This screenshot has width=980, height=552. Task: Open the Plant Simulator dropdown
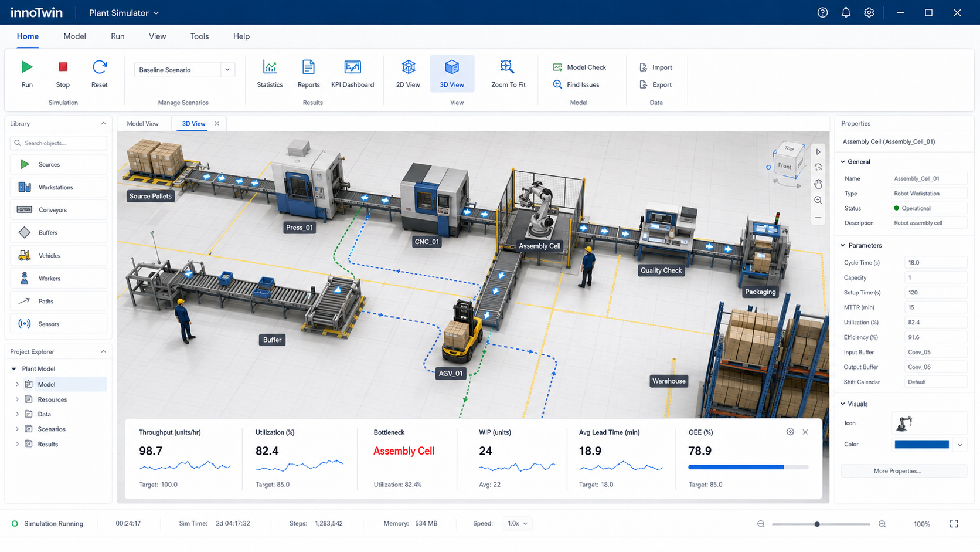pyautogui.click(x=124, y=13)
